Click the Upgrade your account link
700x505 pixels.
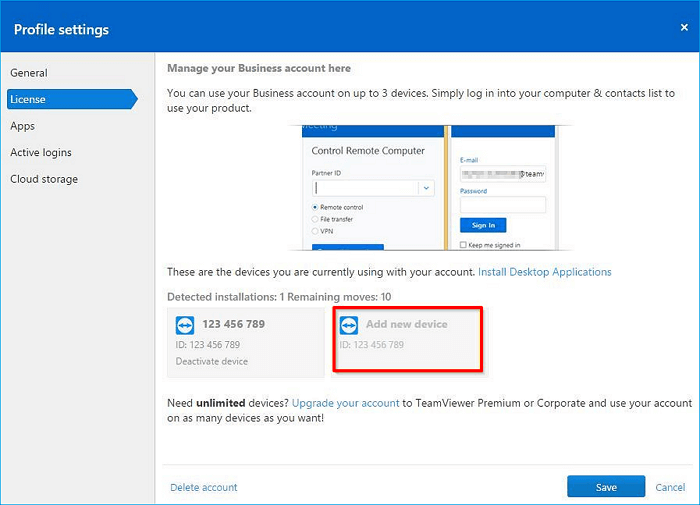345,403
